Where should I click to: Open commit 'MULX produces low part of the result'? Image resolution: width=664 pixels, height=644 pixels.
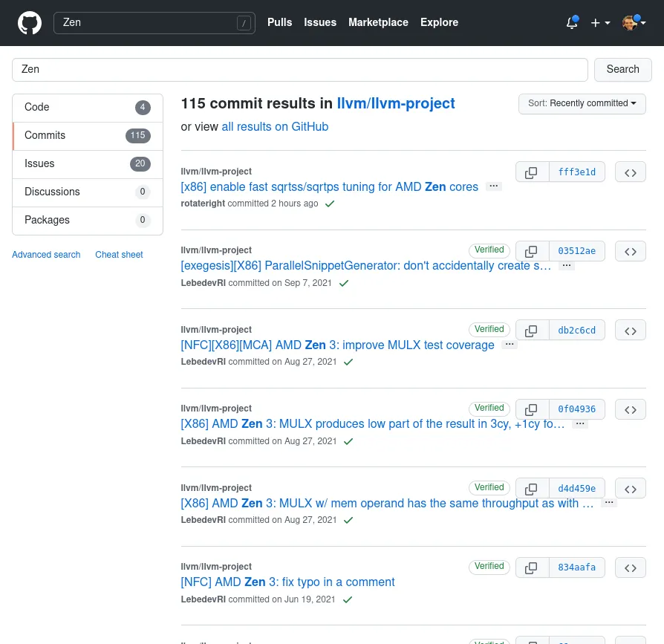373,424
